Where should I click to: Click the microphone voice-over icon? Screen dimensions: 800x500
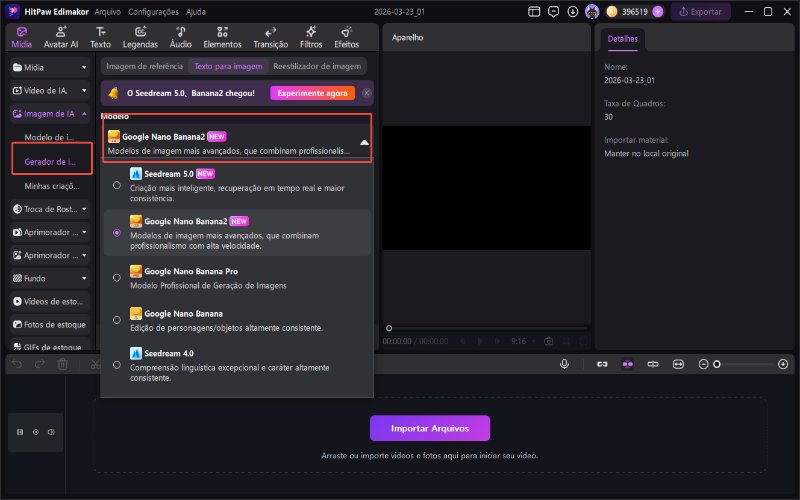point(565,365)
